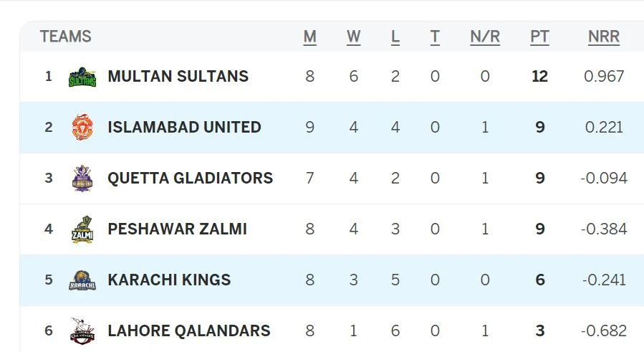Click the Lahore Qalandars team logo
The height and width of the screenshot is (352, 644).
tap(82, 331)
